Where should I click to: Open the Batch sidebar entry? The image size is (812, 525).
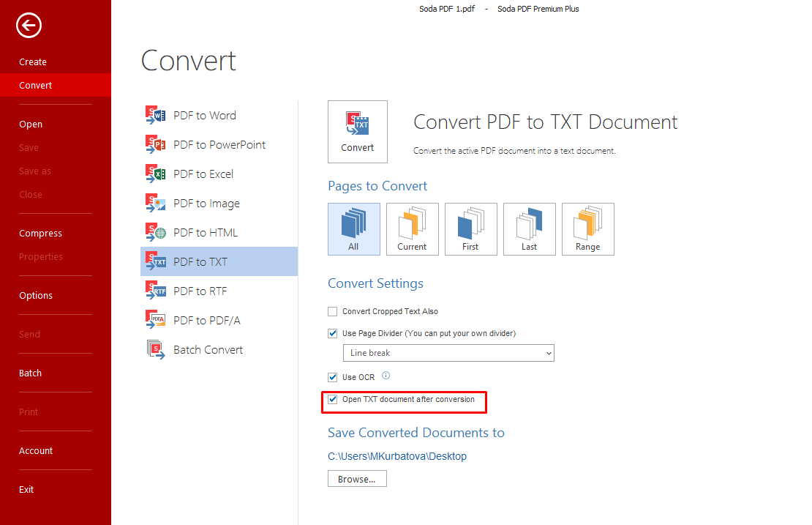coord(30,373)
